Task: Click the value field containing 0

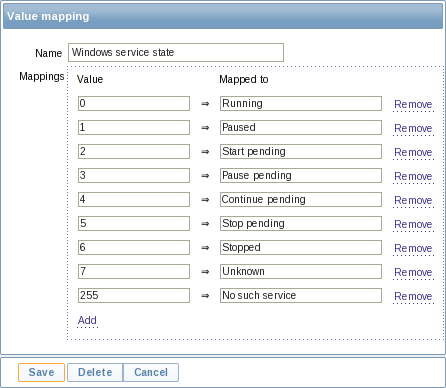Action: [x=134, y=103]
